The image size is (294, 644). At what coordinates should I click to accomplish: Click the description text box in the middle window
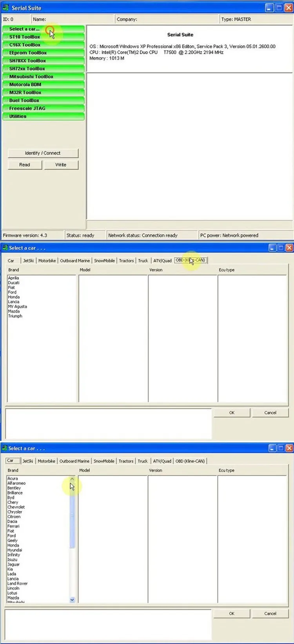(109, 424)
